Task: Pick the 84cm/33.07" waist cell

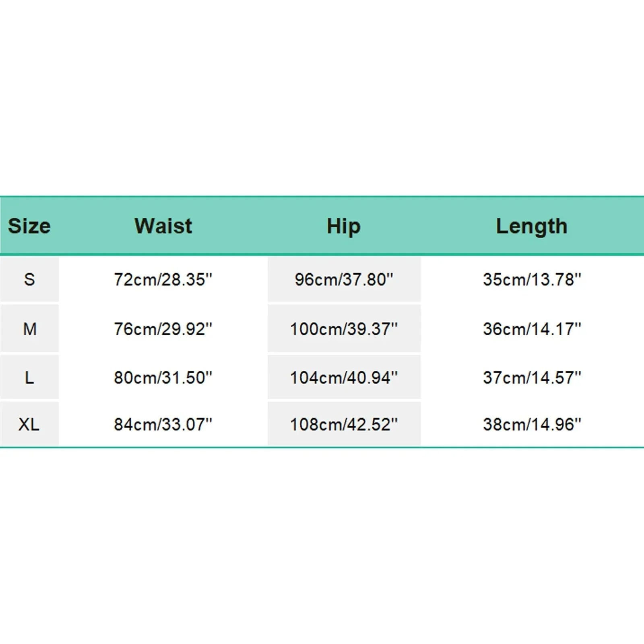Action: pos(163,424)
